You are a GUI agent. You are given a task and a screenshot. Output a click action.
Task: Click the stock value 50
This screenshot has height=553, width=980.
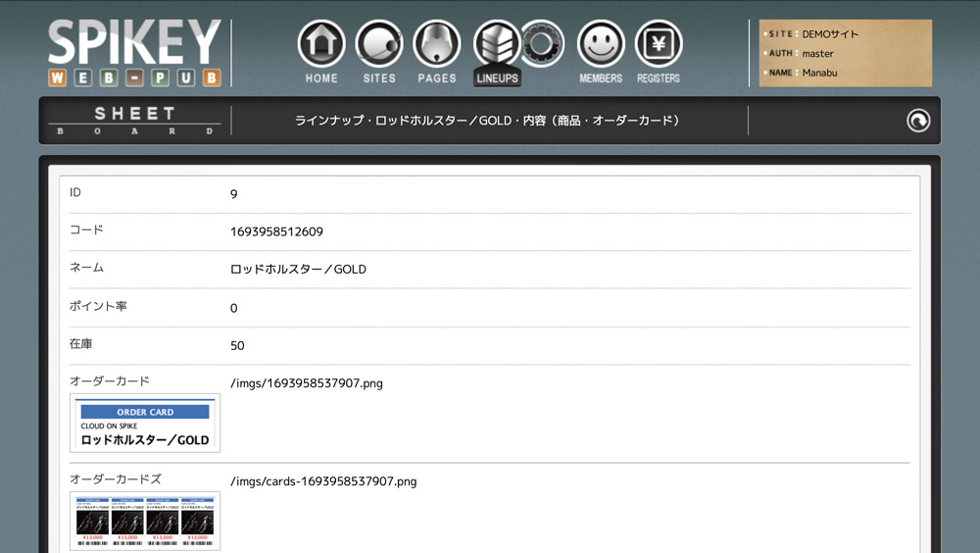(237, 346)
